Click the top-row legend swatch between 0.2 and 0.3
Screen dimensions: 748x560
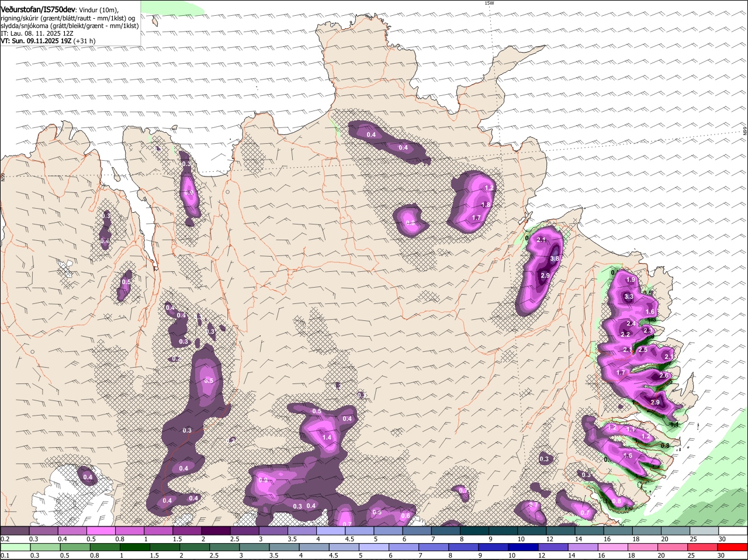(x=15, y=531)
